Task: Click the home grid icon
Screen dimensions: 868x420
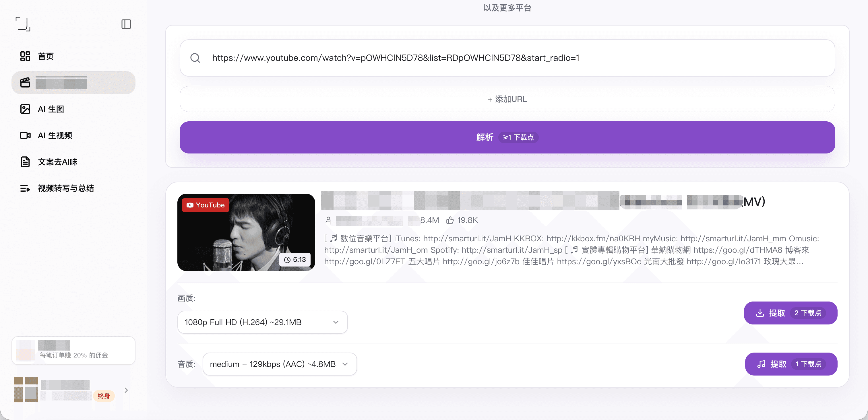Action: [25, 56]
